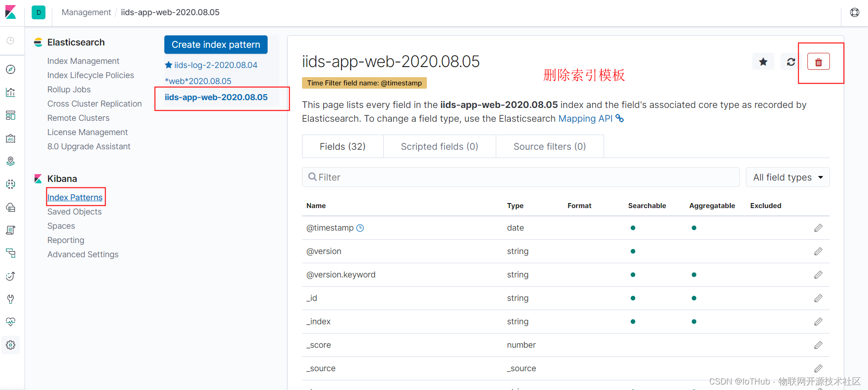Open Reporting under Kibana
Image resolution: width=868 pixels, height=390 pixels.
click(x=66, y=240)
